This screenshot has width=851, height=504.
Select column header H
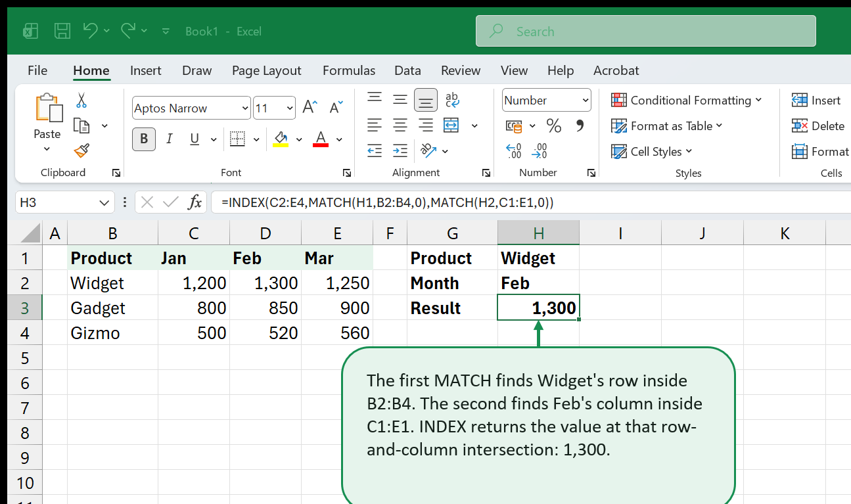point(538,233)
